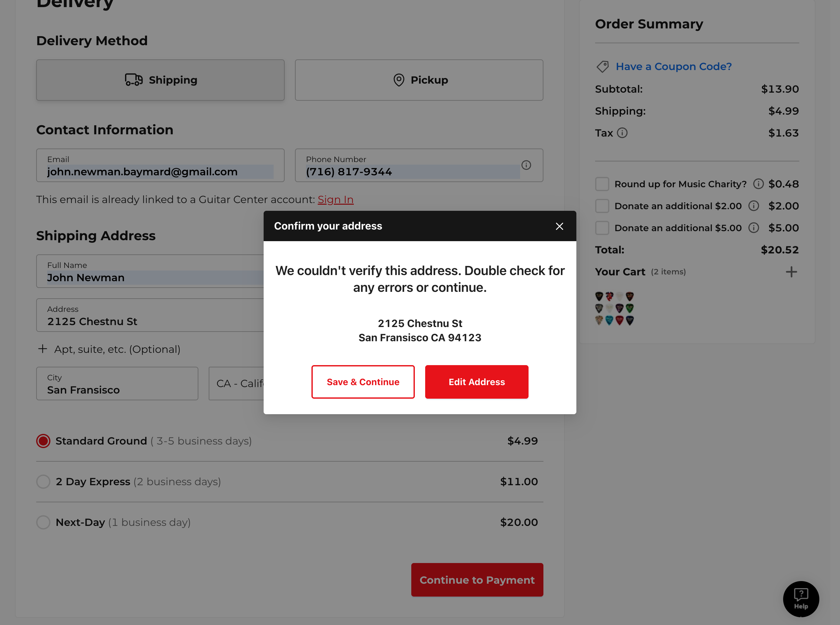Viewport: 840px width, 625px height.
Task: Check Round up for Music Charity
Action: pos(602,184)
